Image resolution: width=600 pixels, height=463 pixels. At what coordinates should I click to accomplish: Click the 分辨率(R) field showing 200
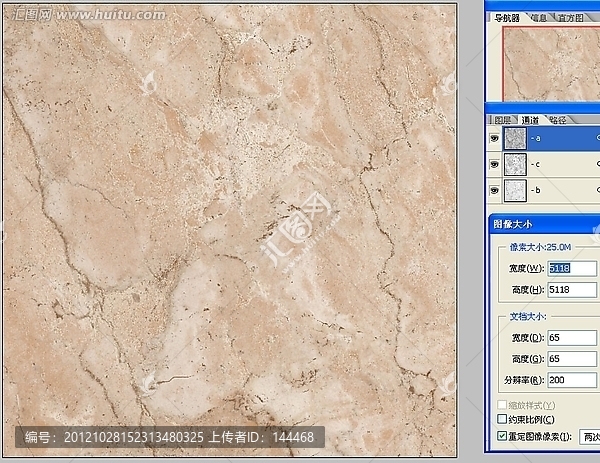pos(572,380)
